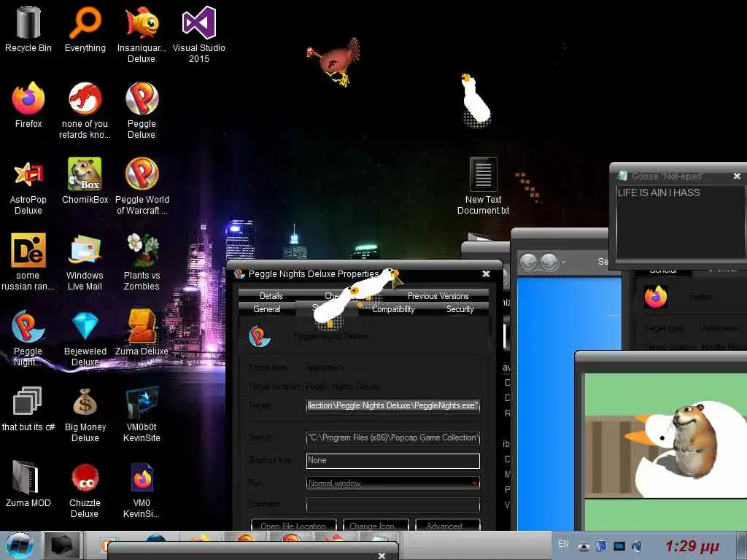
Task: Open the Windows Start menu orb
Action: coord(20,545)
